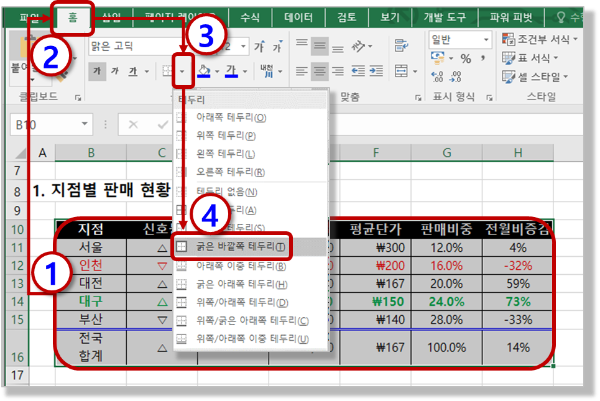
Task: Click the formula bar cancel X icon
Action: [x=133, y=124]
